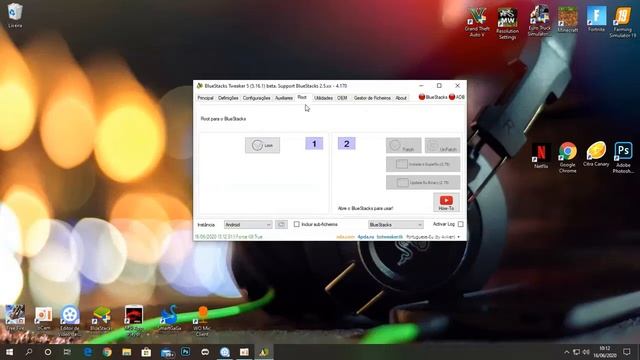640x360 pixels.
Task: Open the Utilidades tab
Action: click(x=323, y=98)
